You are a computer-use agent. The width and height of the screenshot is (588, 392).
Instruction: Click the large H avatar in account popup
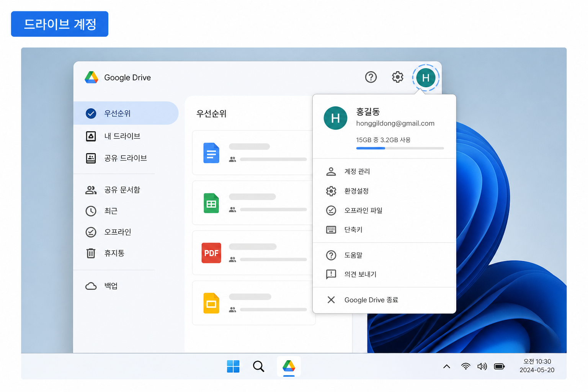click(335, 118)
